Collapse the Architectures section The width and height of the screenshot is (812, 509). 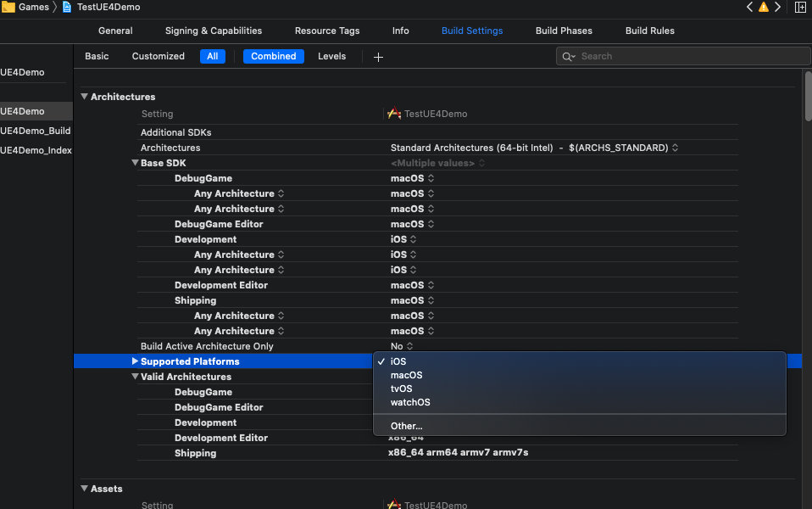[x=84, y=97]
